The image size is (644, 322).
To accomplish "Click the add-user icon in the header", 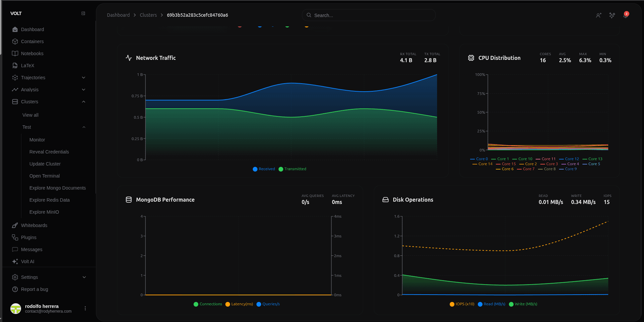I will coord(599,15).
